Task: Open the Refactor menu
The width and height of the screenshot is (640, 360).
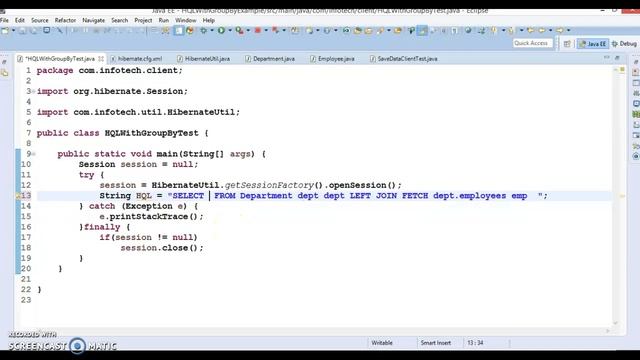Action: pos(65,20)
